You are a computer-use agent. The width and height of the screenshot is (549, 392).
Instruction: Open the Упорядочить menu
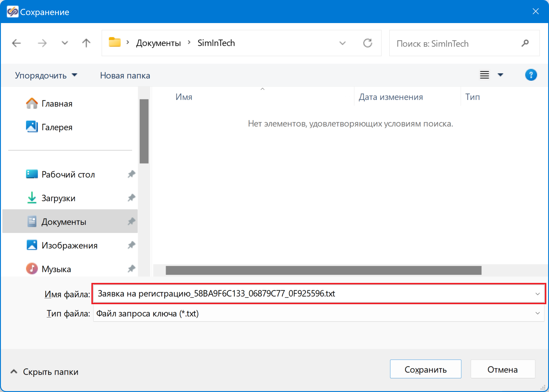point(46,75)
